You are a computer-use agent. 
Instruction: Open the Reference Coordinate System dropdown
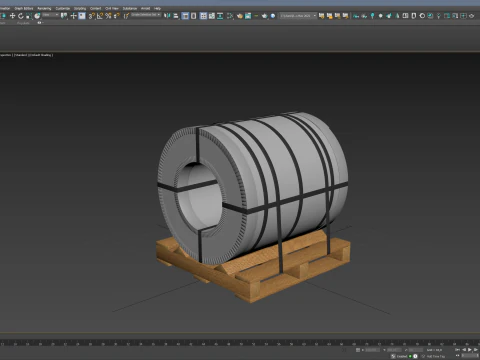point(51,15)
